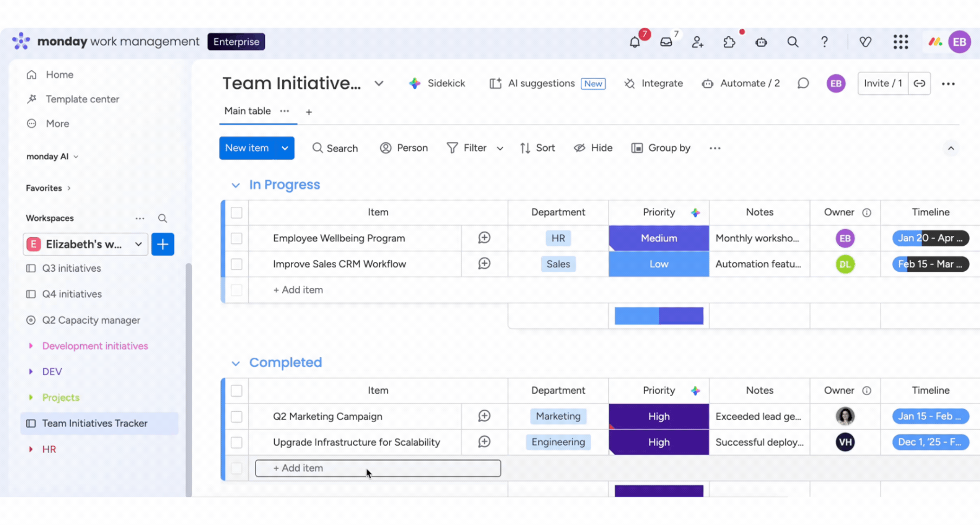
Task: Open the New item dropdown arrow
Action: tap(284, 148)
